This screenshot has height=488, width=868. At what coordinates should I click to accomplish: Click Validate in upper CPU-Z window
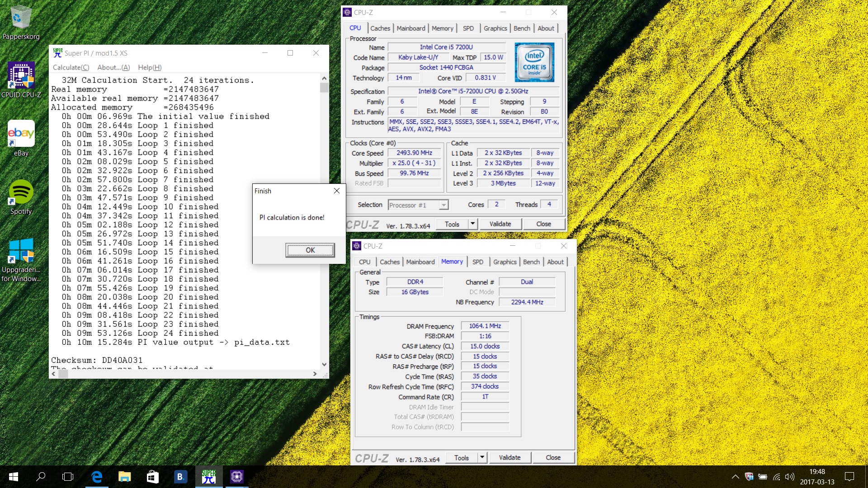pyautogui.click(x=500, y=224)
